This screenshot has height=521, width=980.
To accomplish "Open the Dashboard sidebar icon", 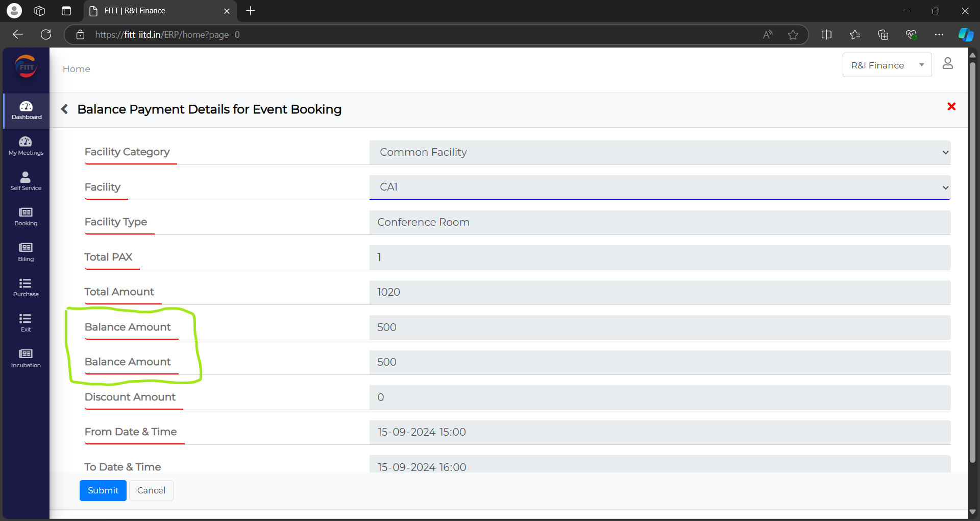I will click(x=26, y=110).
